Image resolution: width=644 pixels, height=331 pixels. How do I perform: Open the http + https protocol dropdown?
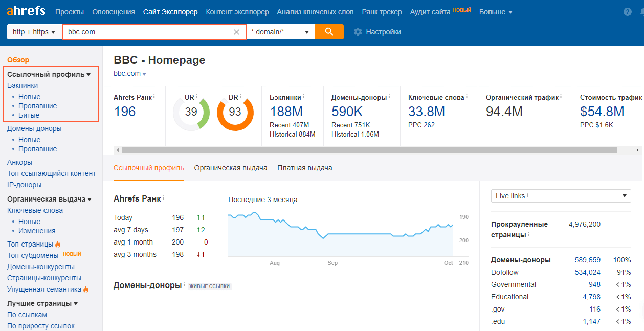point(33,31)
